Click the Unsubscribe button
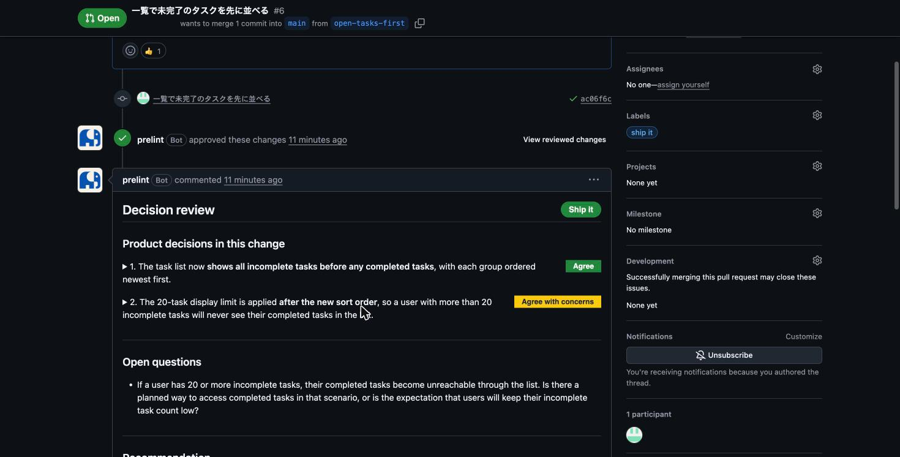Screen dimensions: 900x457 [724, 355]
